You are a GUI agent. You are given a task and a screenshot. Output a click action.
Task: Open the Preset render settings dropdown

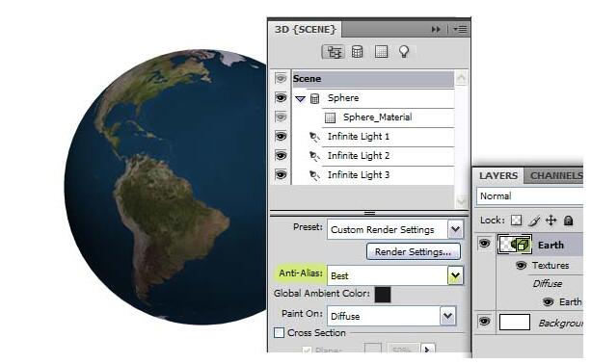tap(455, 229)
